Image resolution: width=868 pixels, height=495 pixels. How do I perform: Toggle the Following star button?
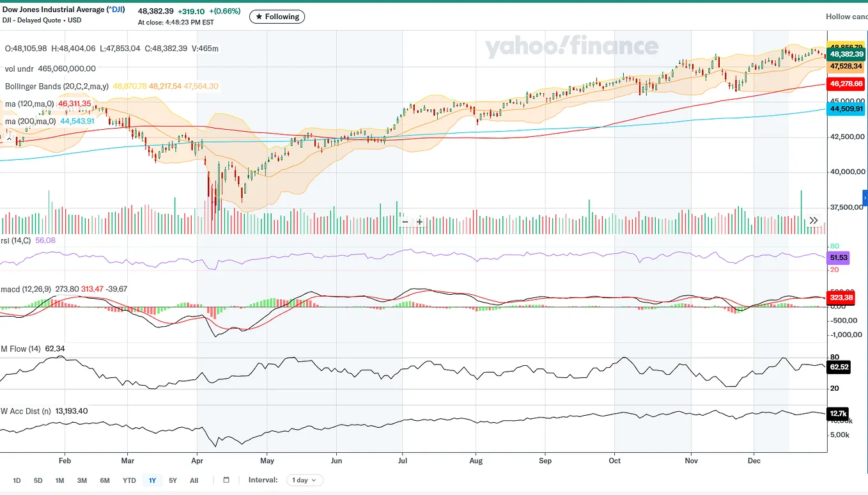click(x=277, y=17)
